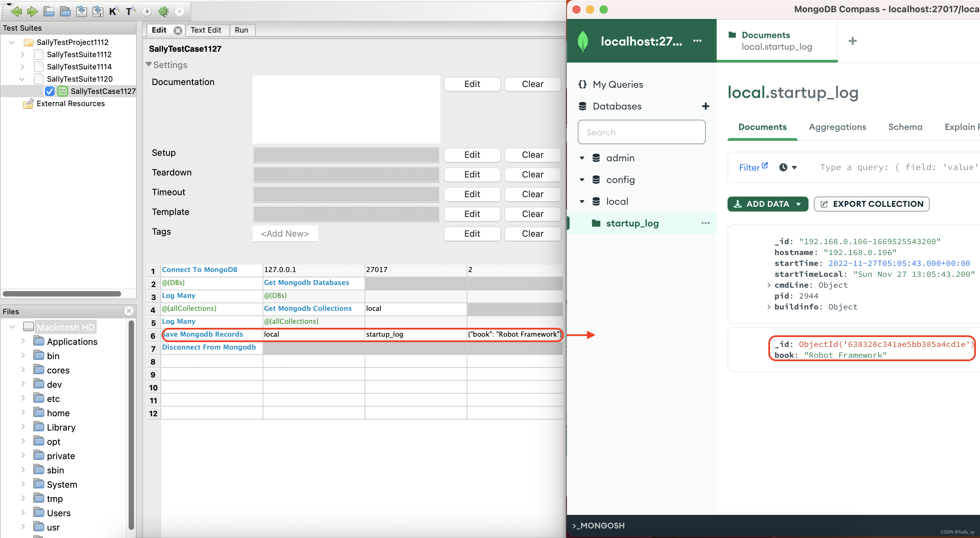980x538 pixels.
Task: Select the Documents local.startup_log workspace tab
Action: (x=777, y=41)
